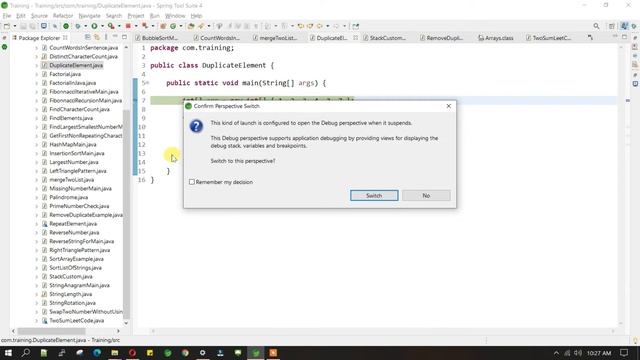Click the Pin Editor toolbar icon

[356, 26]
